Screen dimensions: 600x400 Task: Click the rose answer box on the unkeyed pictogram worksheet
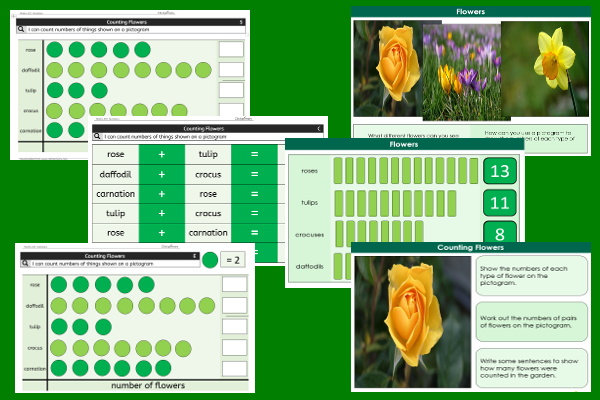231,49
